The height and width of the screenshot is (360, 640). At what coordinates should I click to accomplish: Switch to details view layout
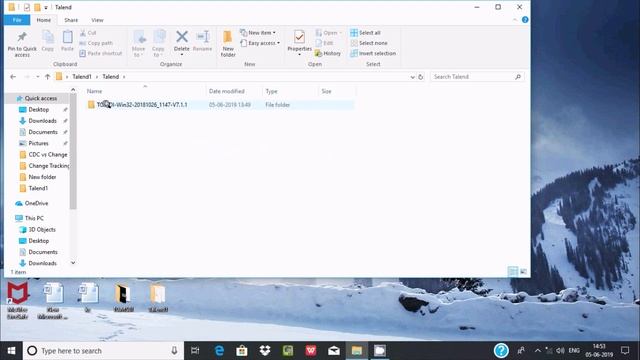coord(513,271)
